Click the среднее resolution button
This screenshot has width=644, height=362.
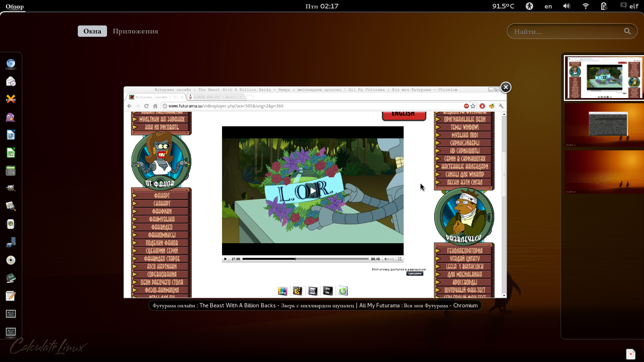[415, 273]
